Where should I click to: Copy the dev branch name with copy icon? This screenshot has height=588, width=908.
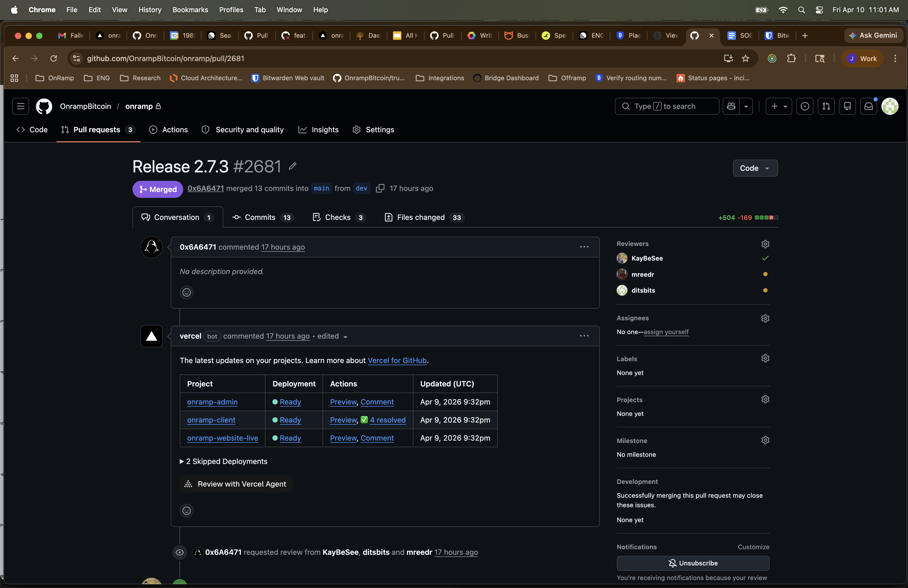(380, 189)
